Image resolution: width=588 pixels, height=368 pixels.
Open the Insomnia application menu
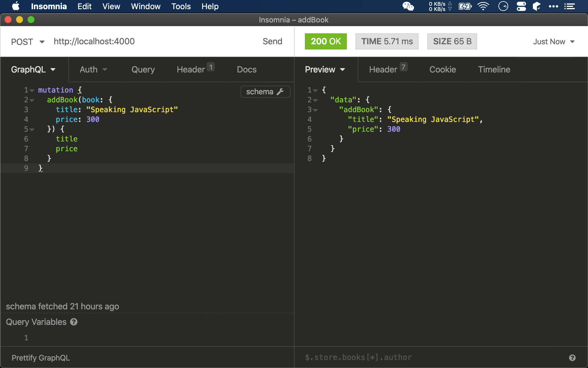(49, 6)
